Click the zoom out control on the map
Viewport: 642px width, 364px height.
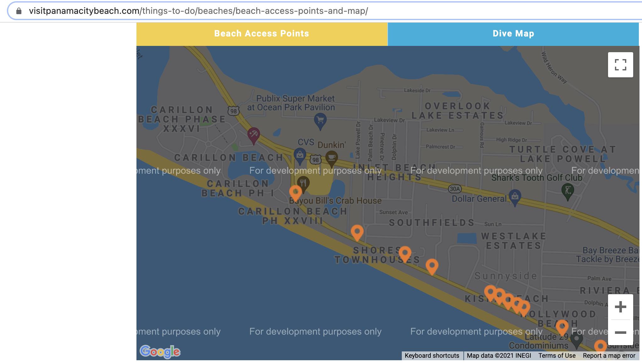coord(620,332)
